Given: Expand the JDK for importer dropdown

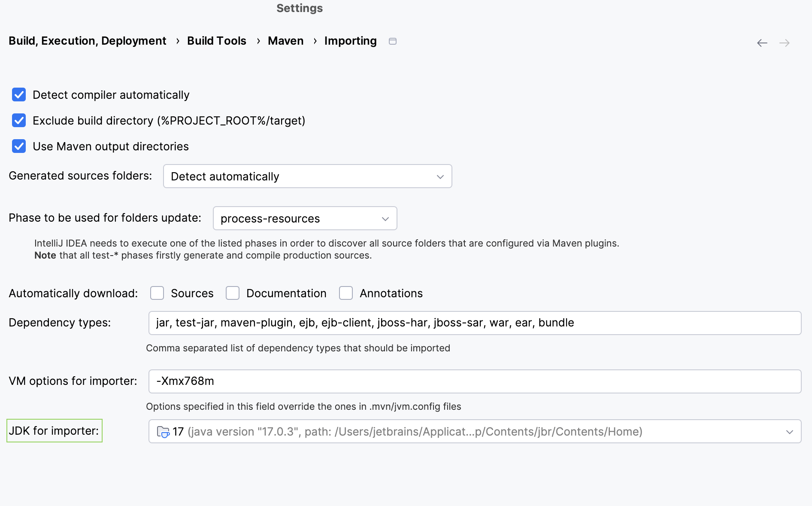Looking at the screenshot, I should pyautogui.click(x=790, y=431).
